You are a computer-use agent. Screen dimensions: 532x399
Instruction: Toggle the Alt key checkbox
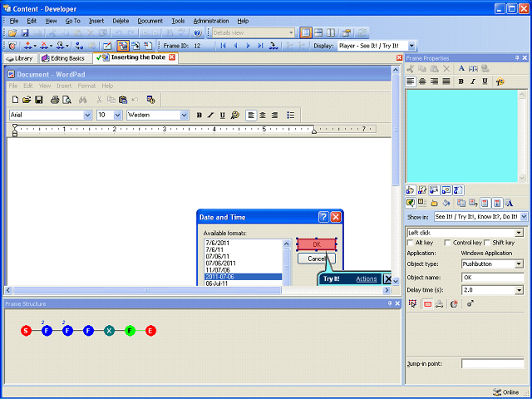pyautogui.click(x=410, y=243)
